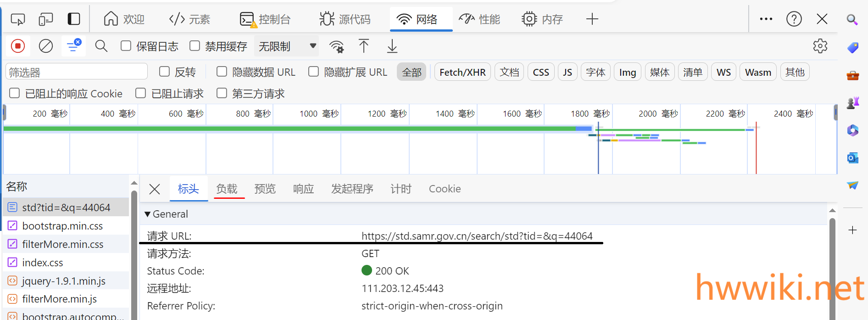Toggle the device emulation icon
Image resolution: width=868 pixels, height=320 pixels.
tap(46, 19)
